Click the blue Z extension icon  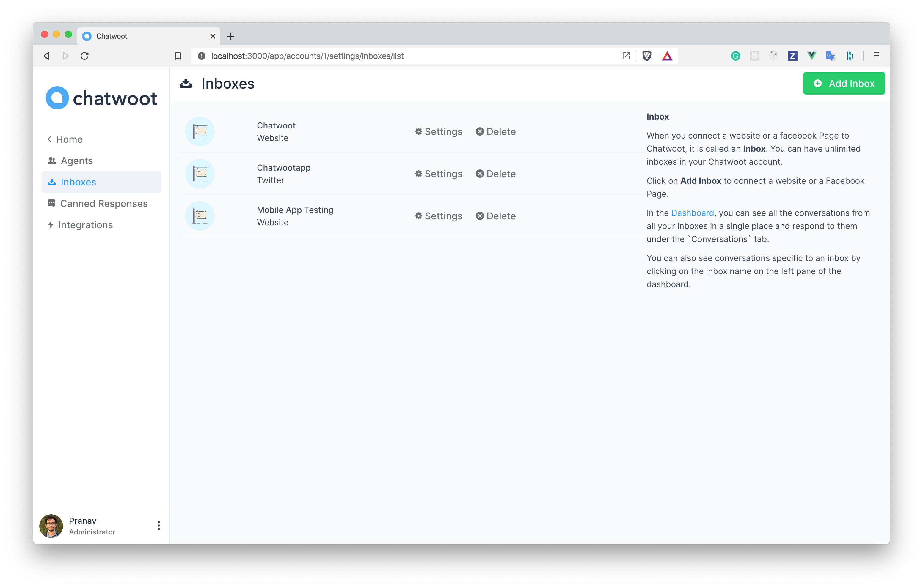click(x=792, y=56)
